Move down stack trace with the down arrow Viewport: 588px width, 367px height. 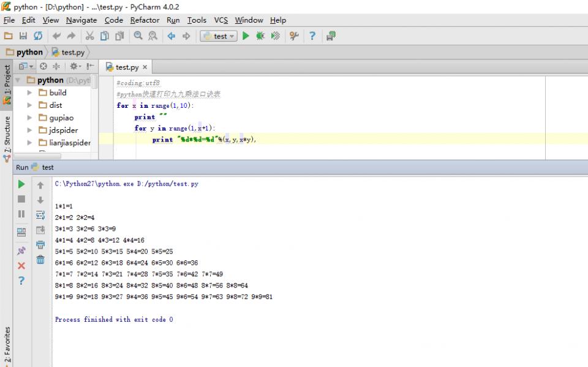40,200
